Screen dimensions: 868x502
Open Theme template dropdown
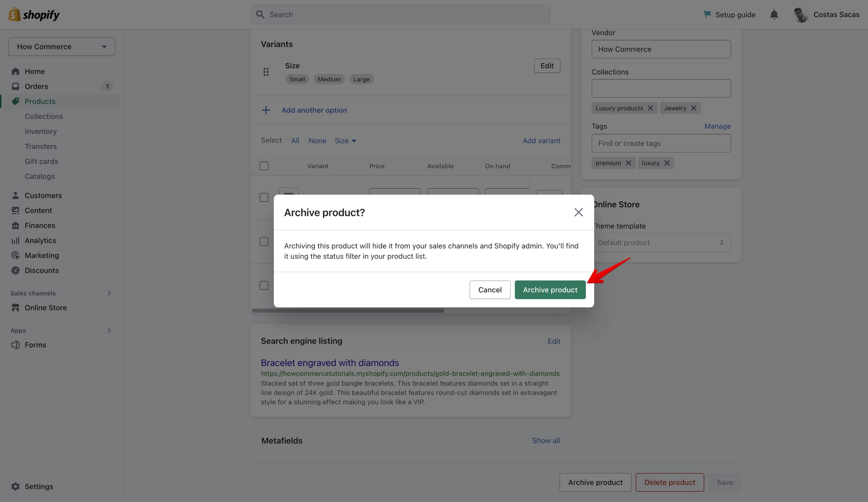pos(661,243)
